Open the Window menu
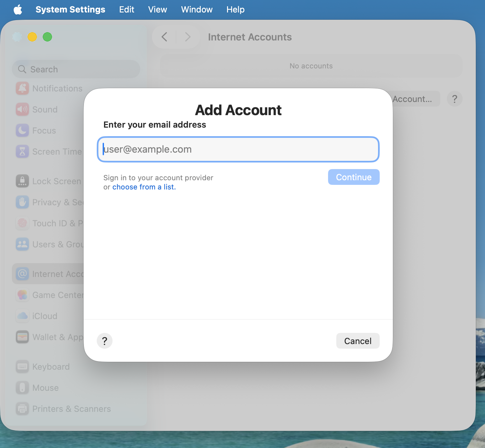The width and height of the screenshot is (485, 448). coord(196,9)
